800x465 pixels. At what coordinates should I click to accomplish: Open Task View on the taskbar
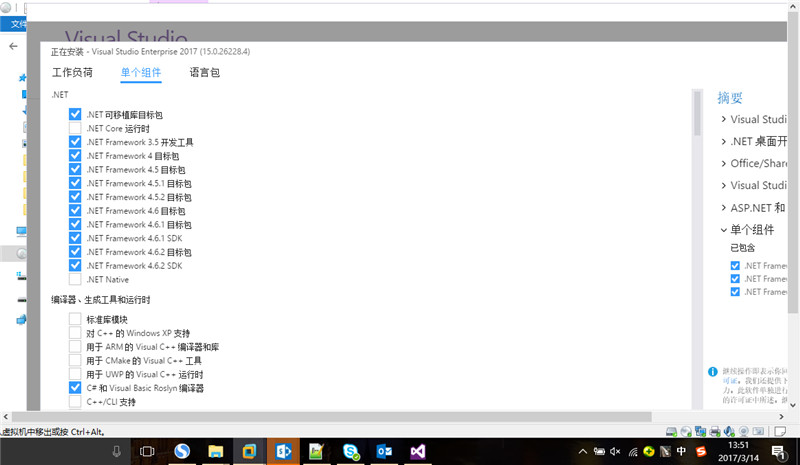point(147,451)
